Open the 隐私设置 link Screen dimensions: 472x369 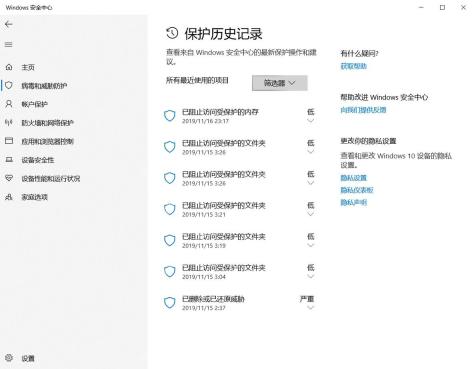pos(353,178)
